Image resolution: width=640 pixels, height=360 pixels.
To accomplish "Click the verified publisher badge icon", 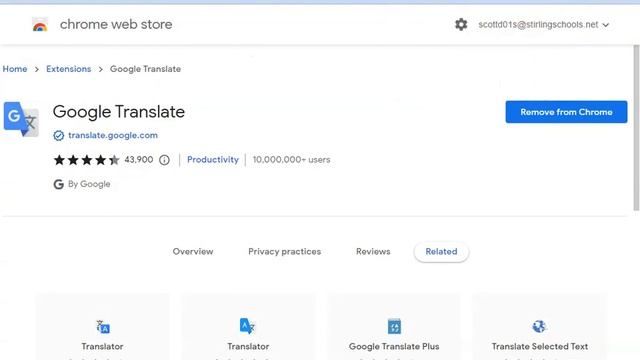I will 58,136.
